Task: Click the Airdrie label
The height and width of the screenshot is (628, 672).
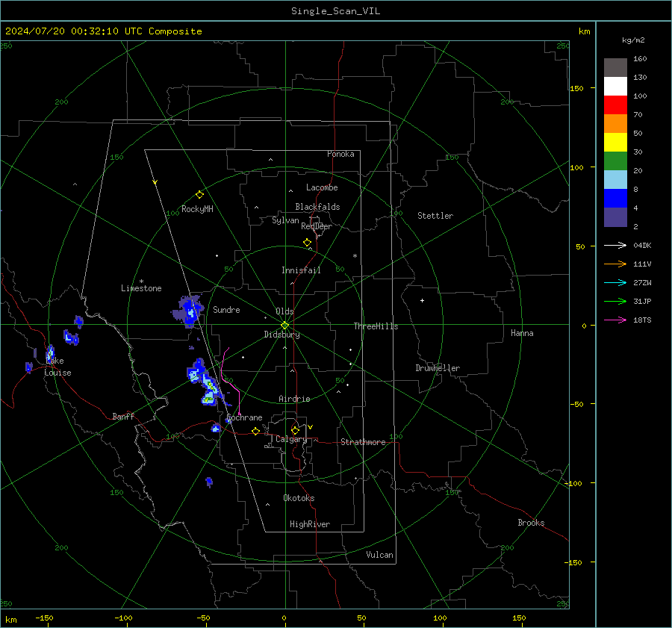Action: tap(294, 399)
